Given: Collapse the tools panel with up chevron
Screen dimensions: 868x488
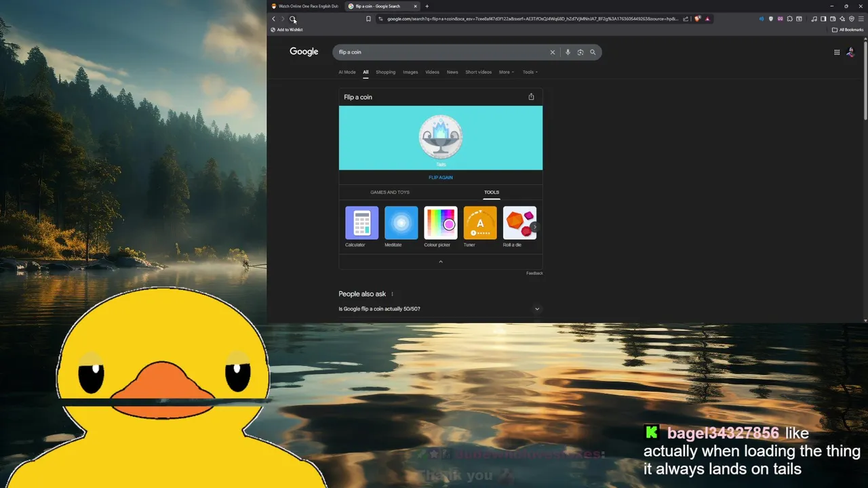Looking at the screenshot, I should pos(441,262).
